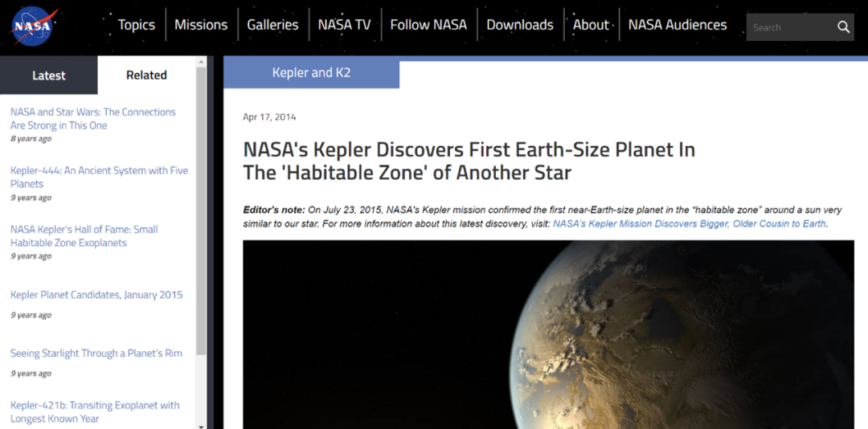
Task: Open the Galleries menu
Action: point(272,25)
